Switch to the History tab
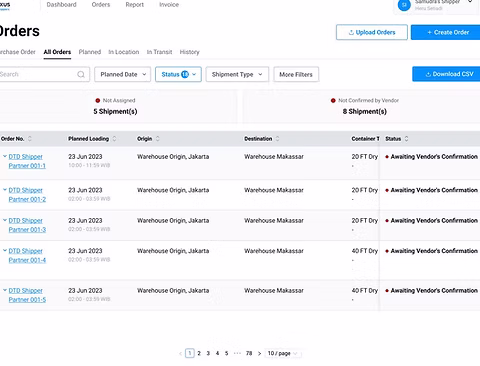This screenshot has width=480, height=366. [189, 52]
